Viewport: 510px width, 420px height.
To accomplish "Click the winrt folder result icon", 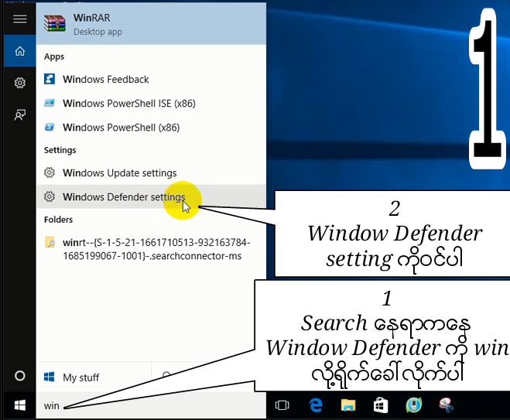I will pyautogui.click(x=50, y=243).
